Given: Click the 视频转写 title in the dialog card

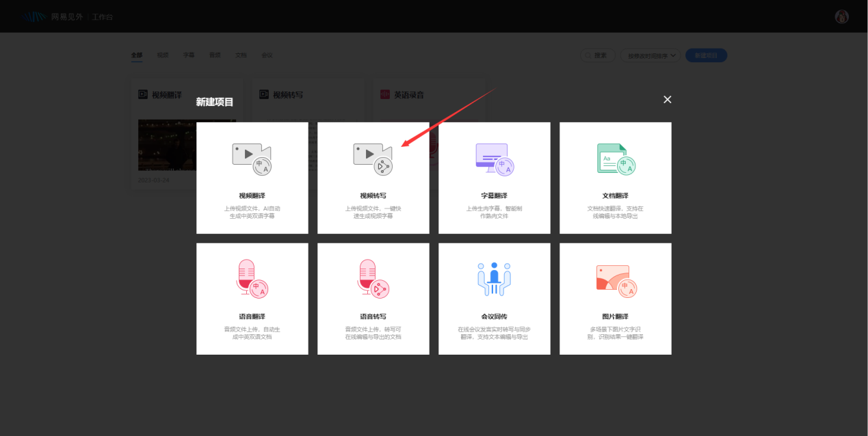Looking at the screenshot, I should pyautogui.click(x=373, y=195).
